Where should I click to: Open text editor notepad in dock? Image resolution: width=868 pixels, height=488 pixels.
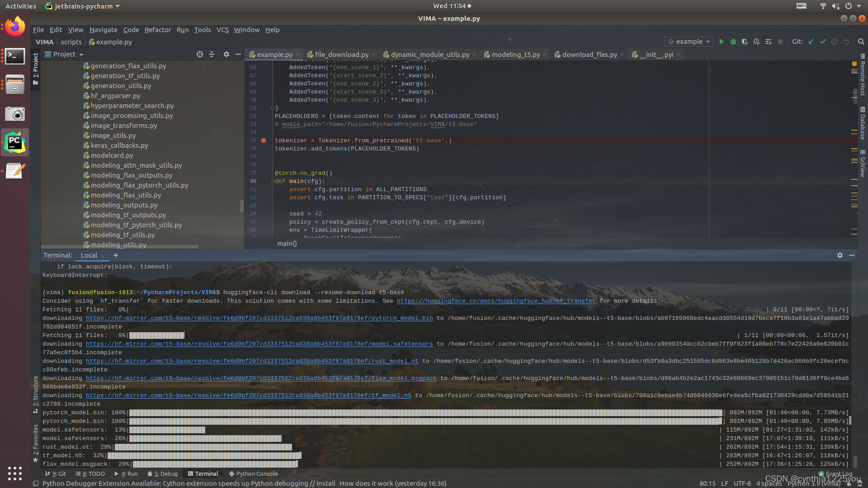15,171
